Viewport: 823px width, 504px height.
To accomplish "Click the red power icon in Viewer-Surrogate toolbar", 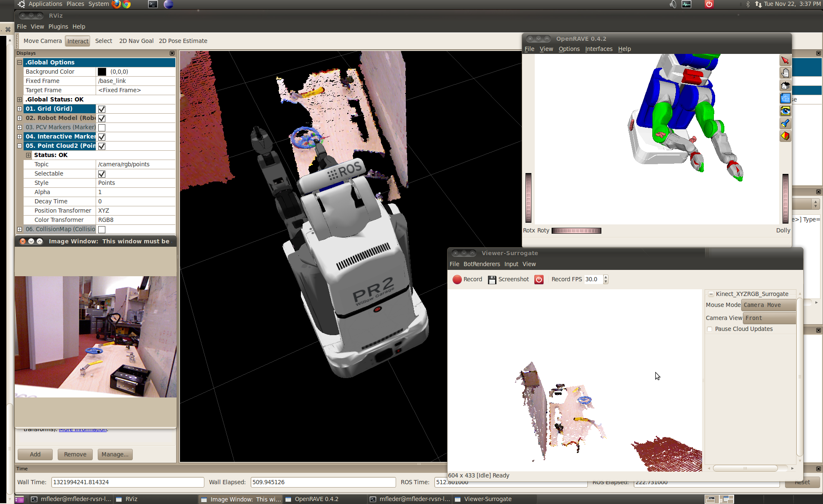I will pyautogui.click(x=539, y=280).
